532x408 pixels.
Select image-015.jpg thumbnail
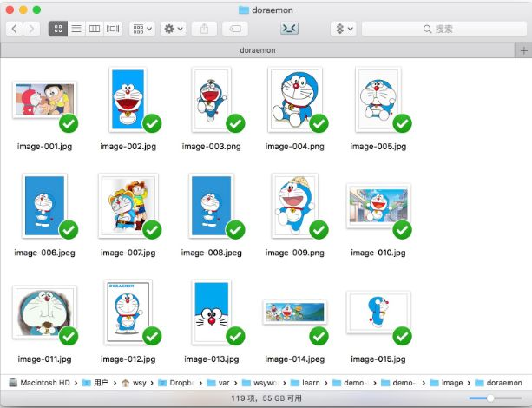pos(378,313)
